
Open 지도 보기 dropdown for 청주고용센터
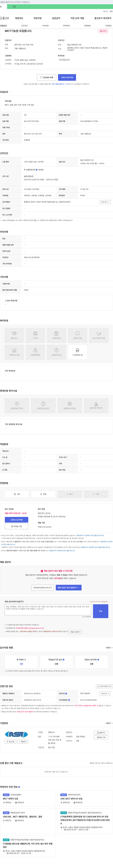[105, 693]
